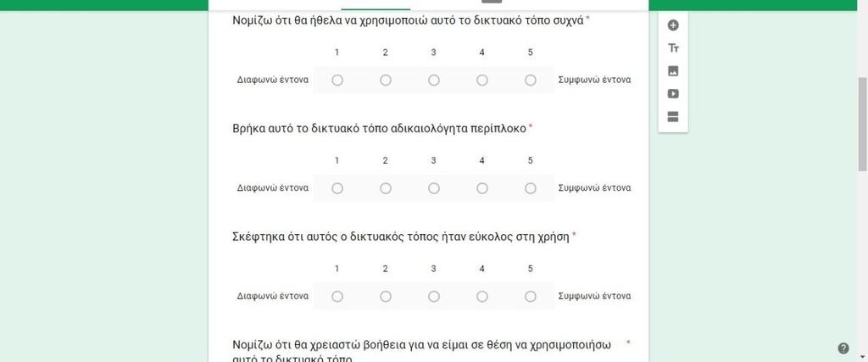The height and width of the screenshot is (362, 868).
Task: Add a section using the sidebar icon
Action: [673, 116]
